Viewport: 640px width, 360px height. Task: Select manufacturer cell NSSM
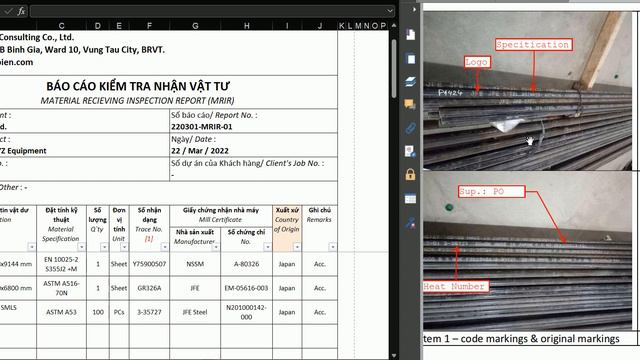click(195, 264)
